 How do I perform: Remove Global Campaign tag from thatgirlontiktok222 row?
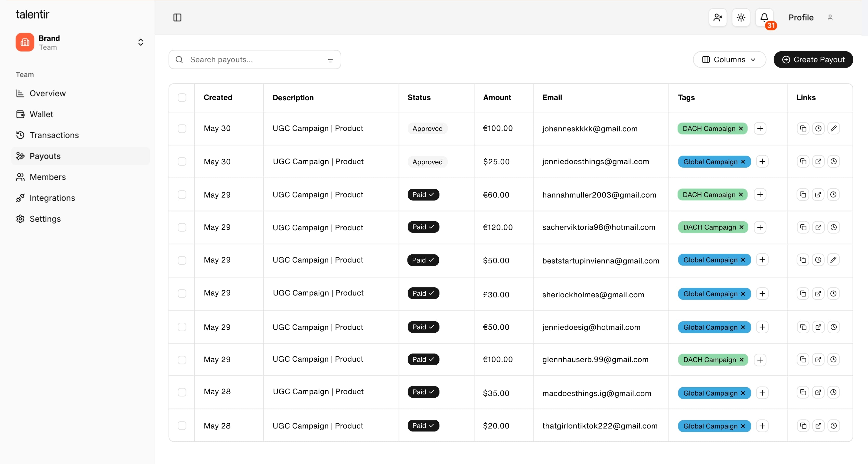pyautogui.click(x=743, y=426)
